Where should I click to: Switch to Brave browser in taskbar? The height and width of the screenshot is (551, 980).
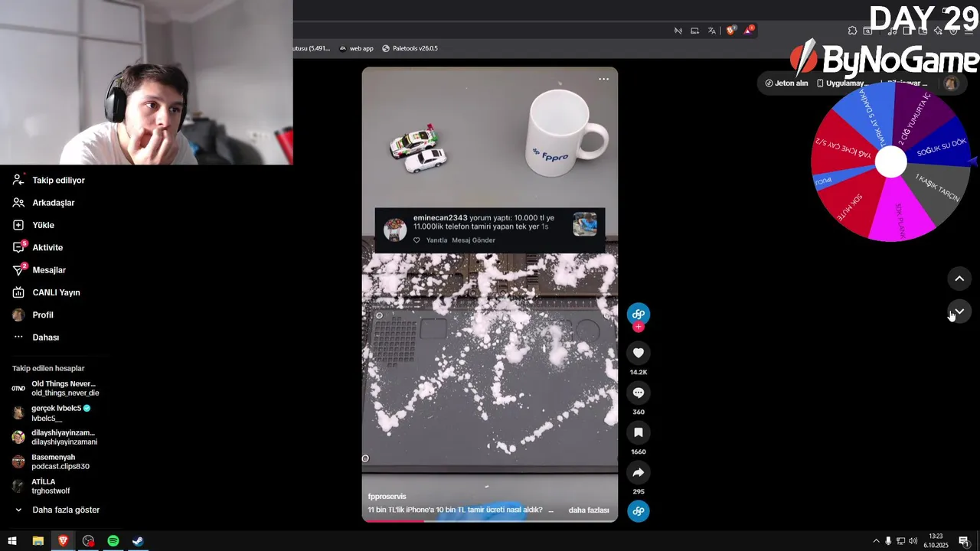click(63, 541)
